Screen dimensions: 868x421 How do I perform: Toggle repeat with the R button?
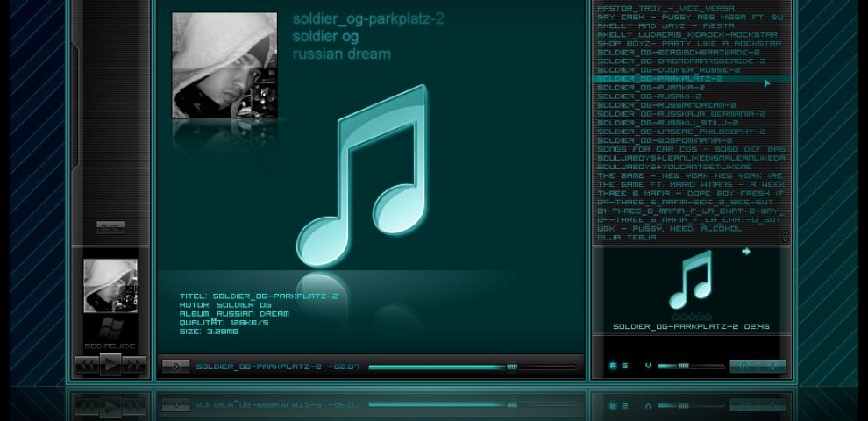click(x=613, y=366)
